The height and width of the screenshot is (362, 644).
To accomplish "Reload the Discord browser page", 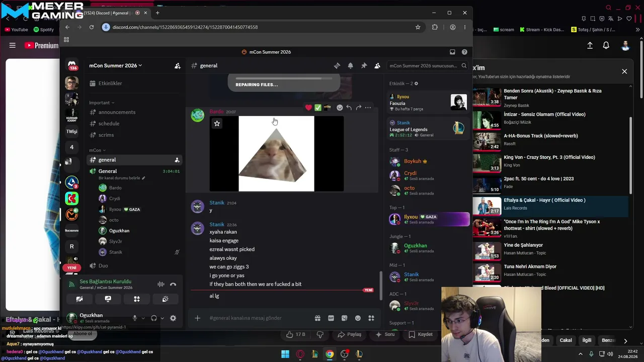I will tap(92, 27).
